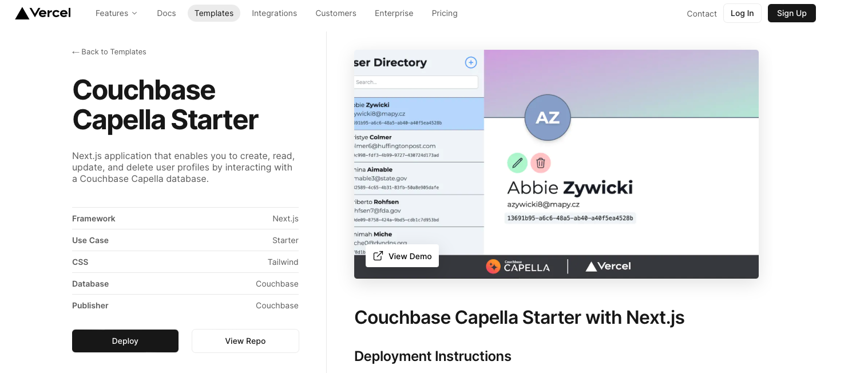Viewport: 868px width, 373px height.
Task: Click the Contact link
Action: pyautogui.click(x=701, y=13)
